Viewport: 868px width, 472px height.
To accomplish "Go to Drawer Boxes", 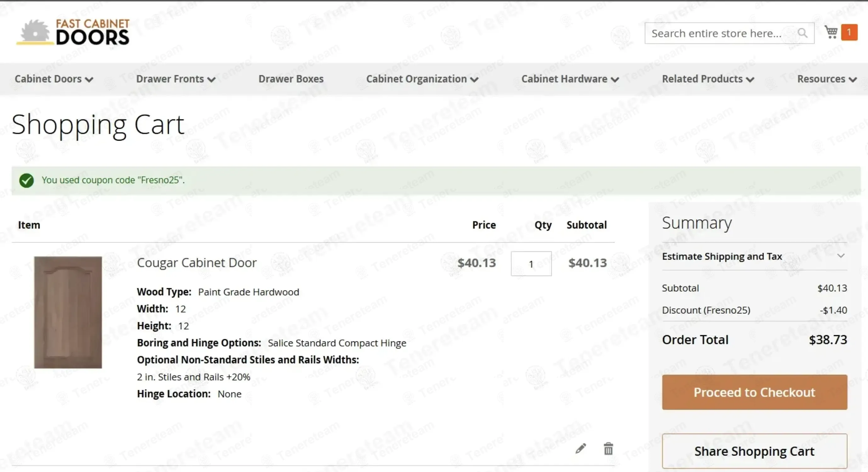I will coord(291,79).
